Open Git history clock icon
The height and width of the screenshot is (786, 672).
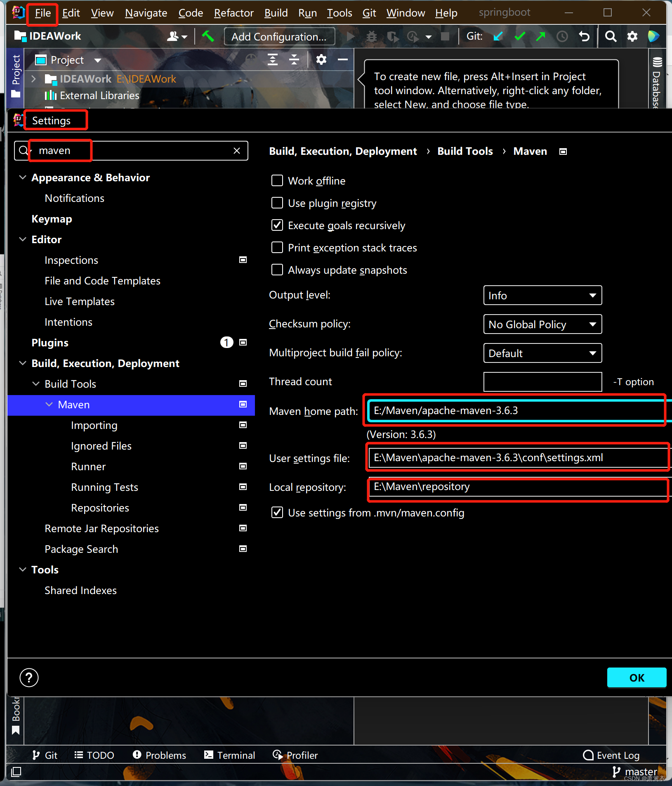pos(562,36)
